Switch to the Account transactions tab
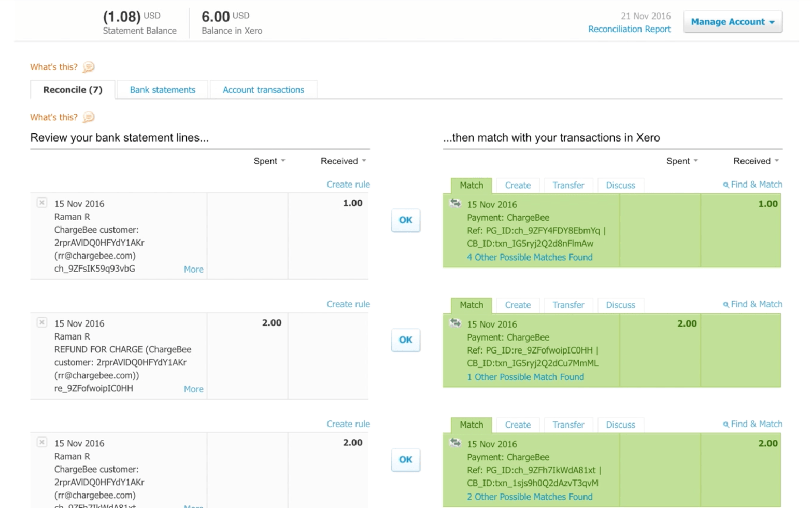812x508 pixels. click(x=263, y=89)
